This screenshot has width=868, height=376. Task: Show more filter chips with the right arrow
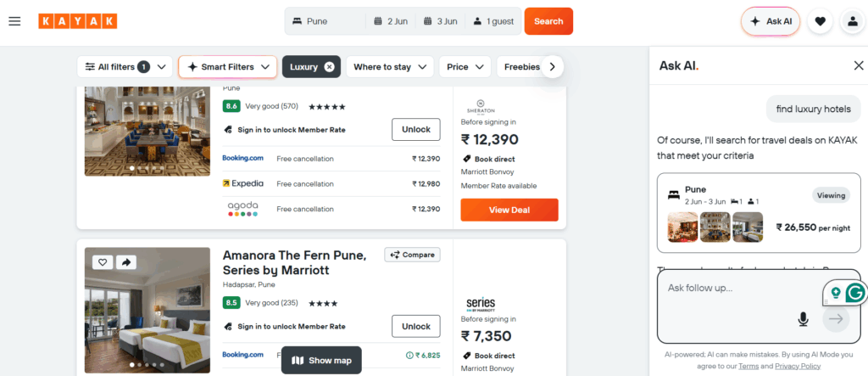pyautogui.click(x=552, y=67)
